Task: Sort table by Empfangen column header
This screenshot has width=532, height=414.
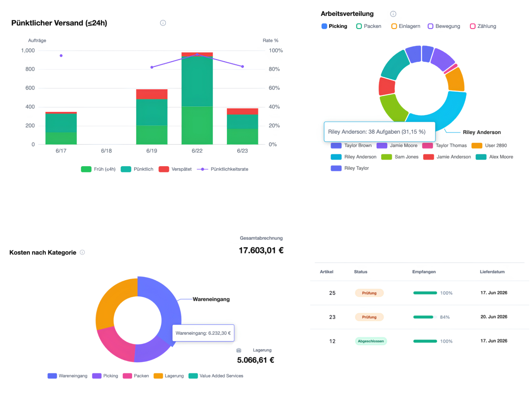Action: coord(424,272)
